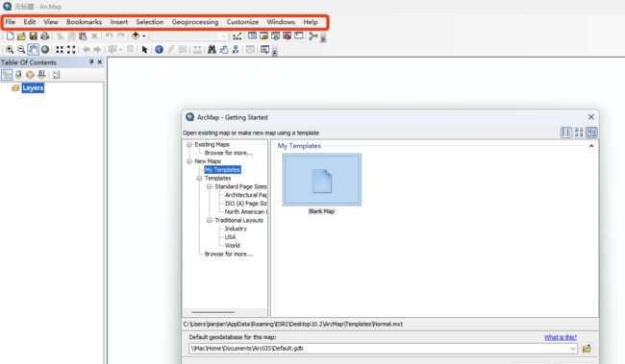
Task: Toggle List By Source view
Action: [18, 75]
